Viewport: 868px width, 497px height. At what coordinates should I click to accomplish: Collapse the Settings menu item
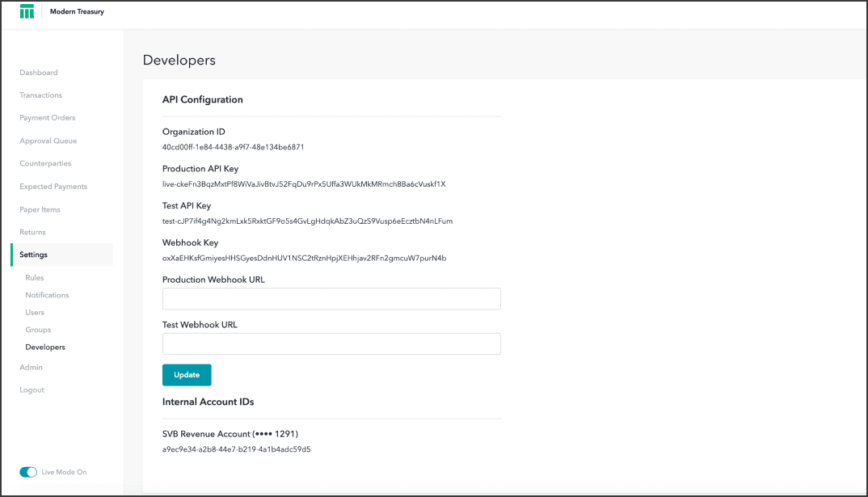(x=34, y=255)
